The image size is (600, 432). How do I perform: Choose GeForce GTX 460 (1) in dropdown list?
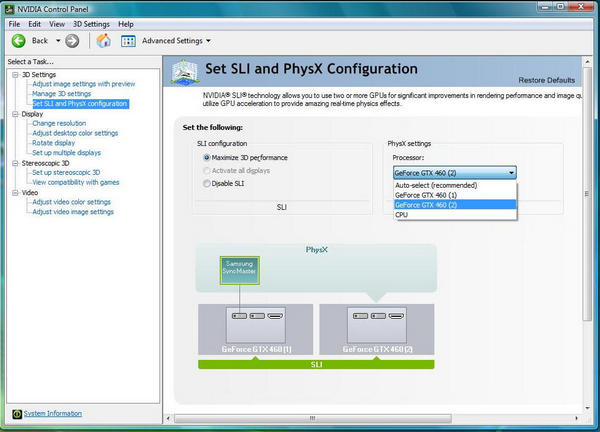455,195
